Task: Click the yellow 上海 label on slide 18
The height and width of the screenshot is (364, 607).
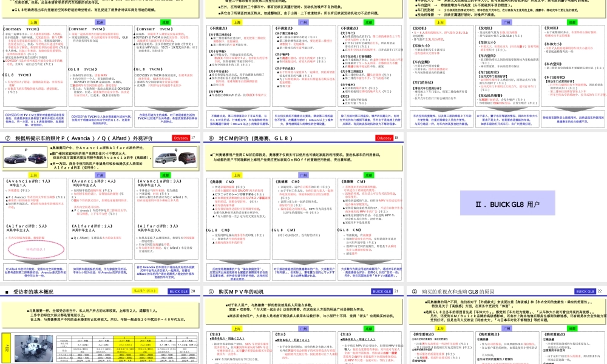Action: (x=237, y=175)
